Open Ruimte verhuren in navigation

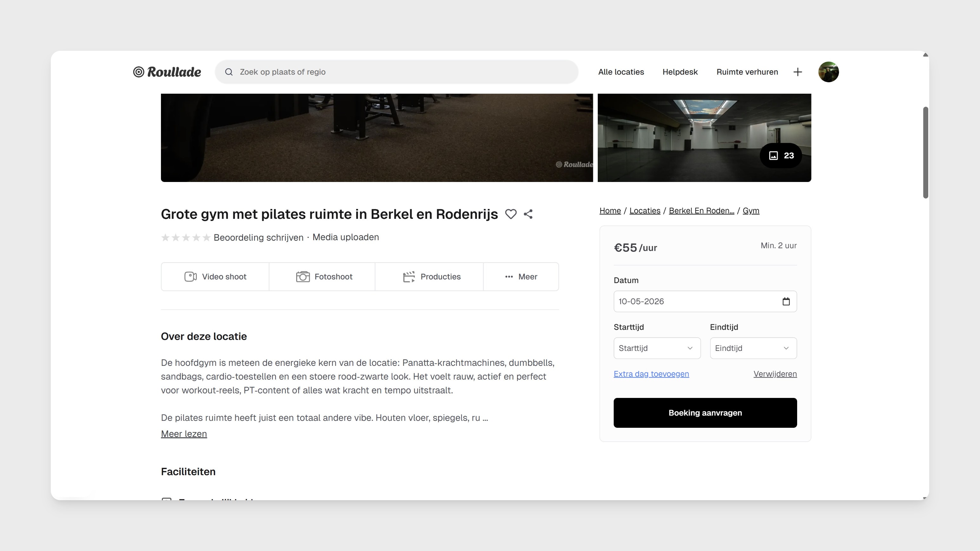pyautogui.click(x=747, y=72)
